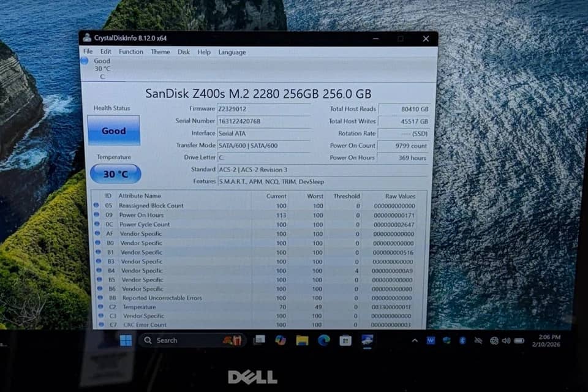Click the Bluetooth tray icon
Screen dimensions: 588x392
click(x=462, y=341)
